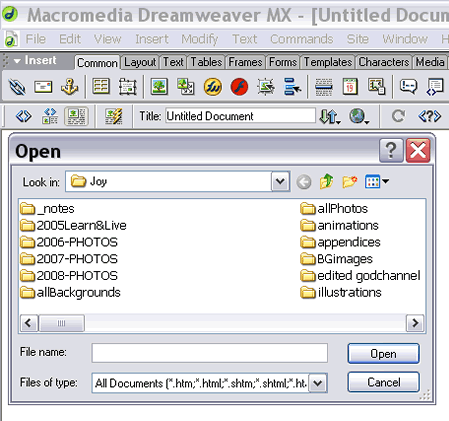
Task: Click the Insert Image icon
Action: pyautogui.click(x=159, y=87)
